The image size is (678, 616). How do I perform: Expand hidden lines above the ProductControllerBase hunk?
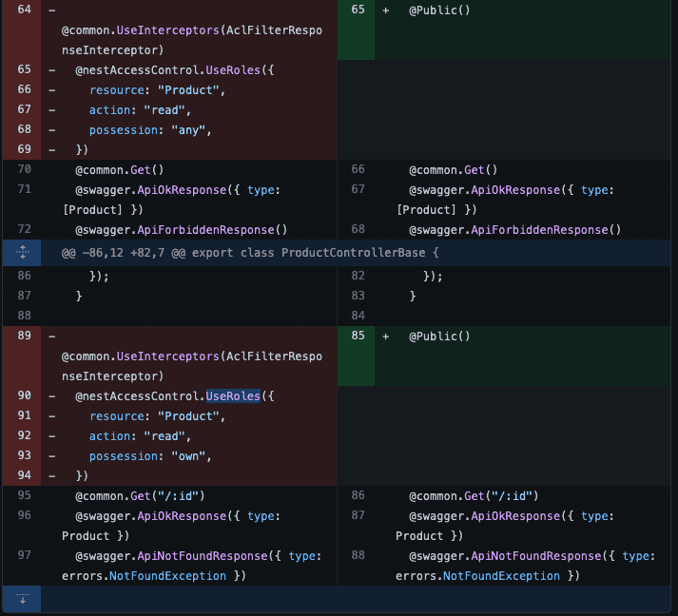[22, 254]
